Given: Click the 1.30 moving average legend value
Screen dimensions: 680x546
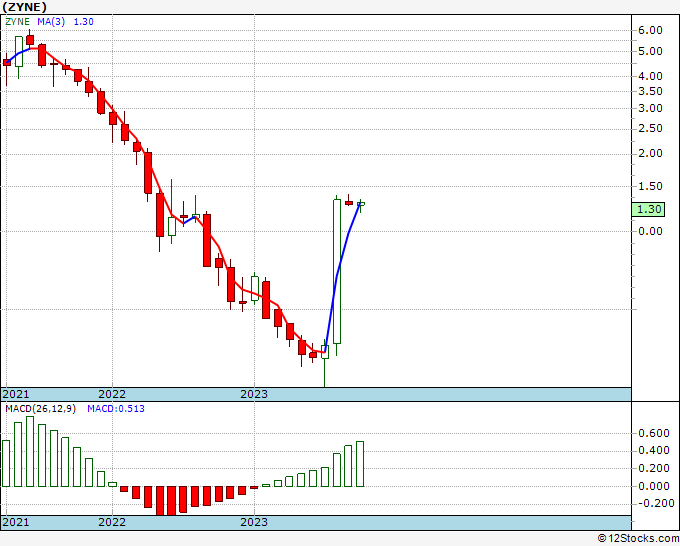Looking at the screenshot, I should coord(83,22).
